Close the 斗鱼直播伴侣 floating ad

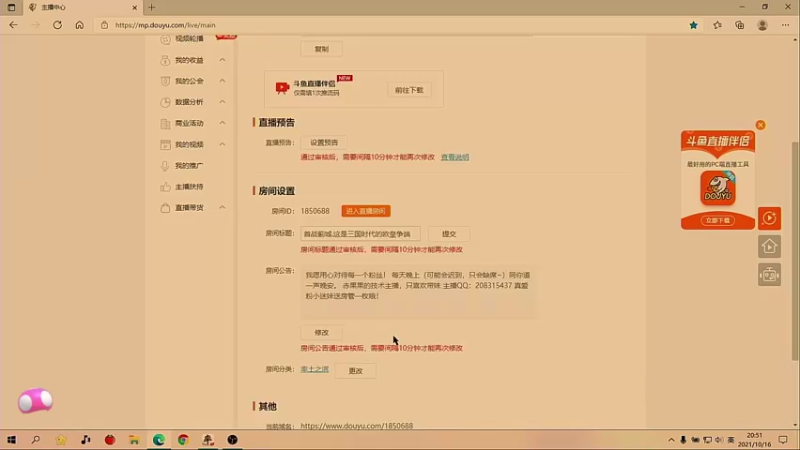coord(760,125)
